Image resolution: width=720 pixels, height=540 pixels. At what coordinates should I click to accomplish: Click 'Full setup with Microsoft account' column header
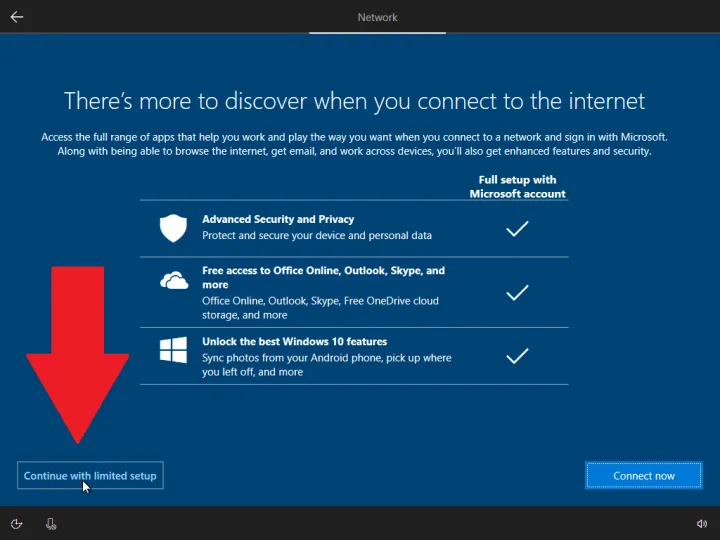click(x=517, y=187)
